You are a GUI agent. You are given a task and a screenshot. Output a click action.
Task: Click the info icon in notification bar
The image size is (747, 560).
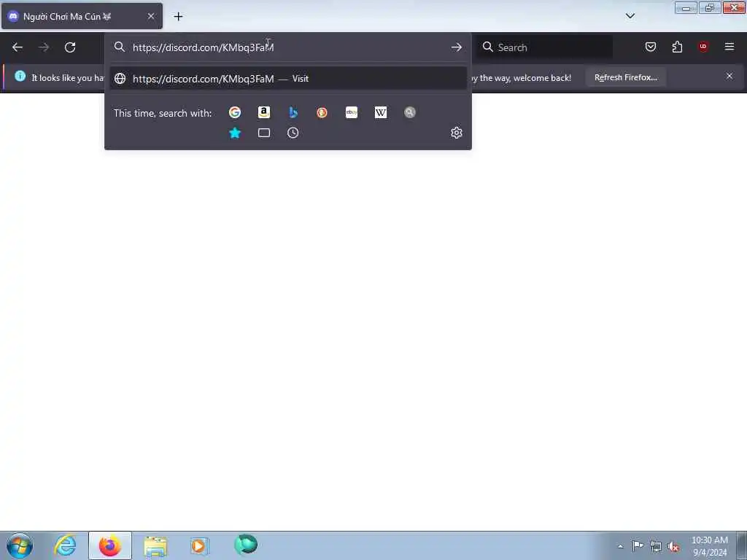pyautogui.click(x=20, y=76)
